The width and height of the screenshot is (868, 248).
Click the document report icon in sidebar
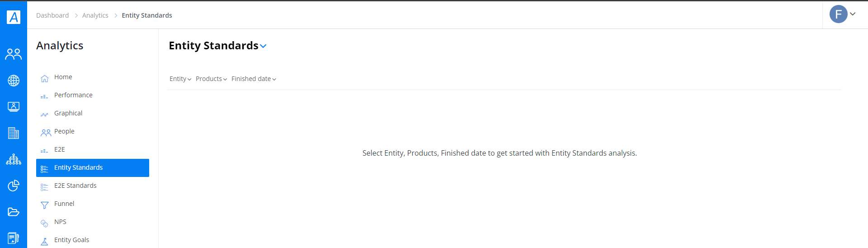[x=14, y=238]
